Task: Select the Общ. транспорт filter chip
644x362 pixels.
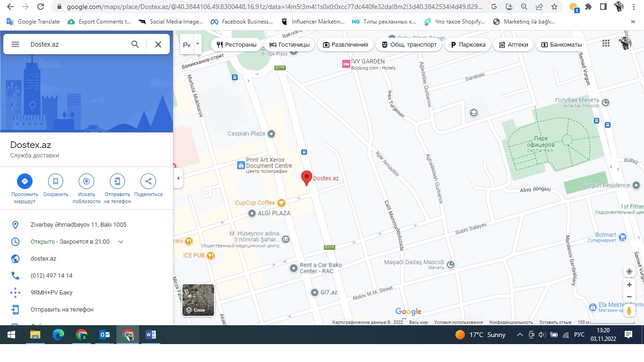Action: tap(409, 45)
